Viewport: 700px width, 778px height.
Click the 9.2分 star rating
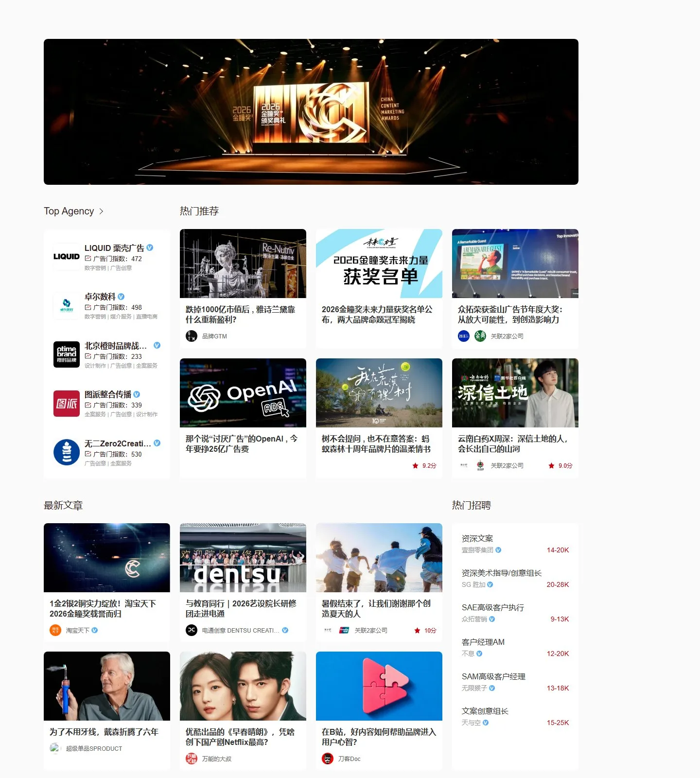(x=424, y=466)
